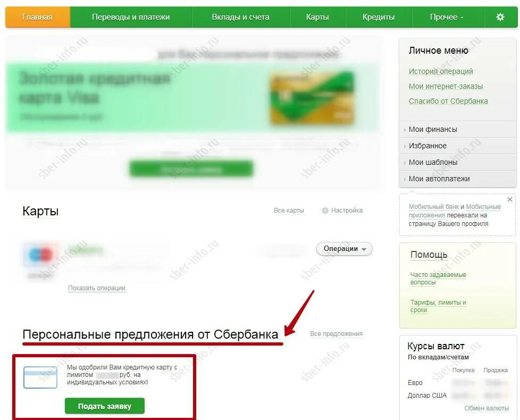Open Все предложения link

click(x=336, y=334)
